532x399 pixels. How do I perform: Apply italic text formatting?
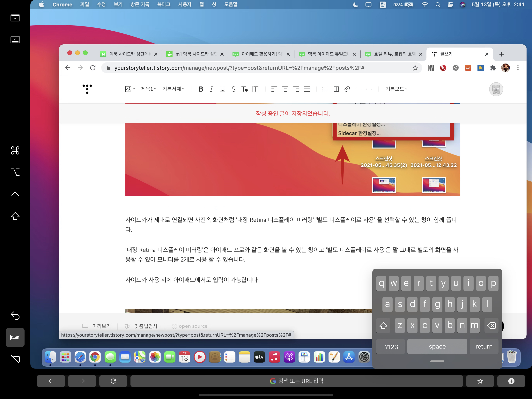211,89
